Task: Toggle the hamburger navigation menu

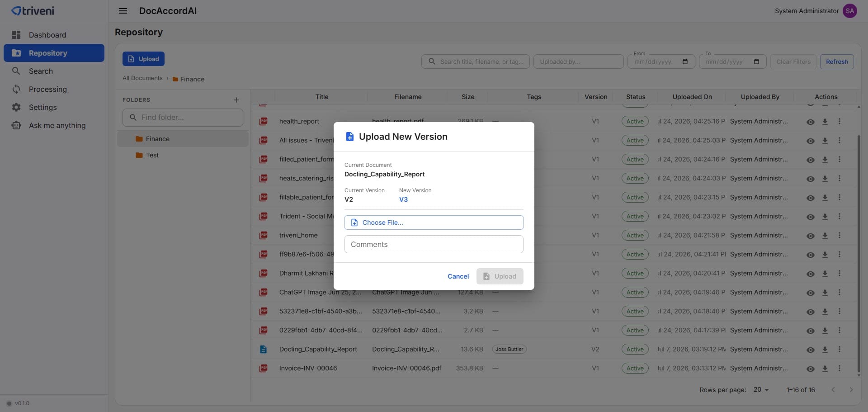Action: [x=123, y=11]
